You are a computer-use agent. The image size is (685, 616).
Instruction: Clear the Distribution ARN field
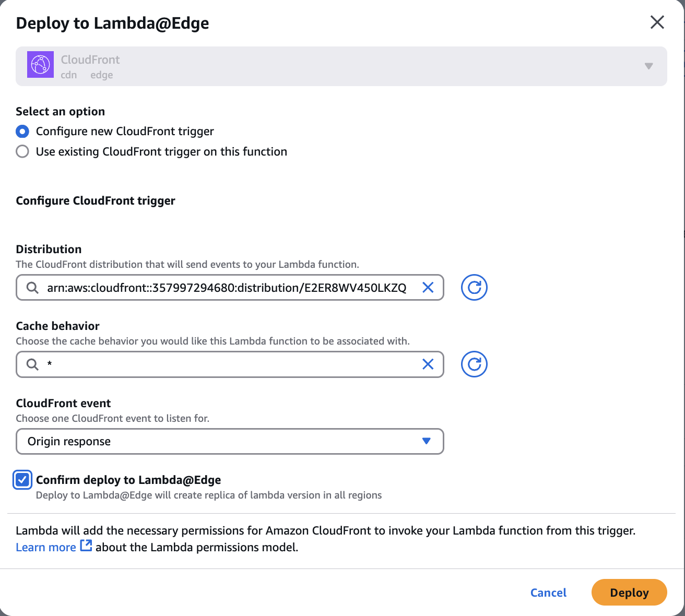pos(428,288)
